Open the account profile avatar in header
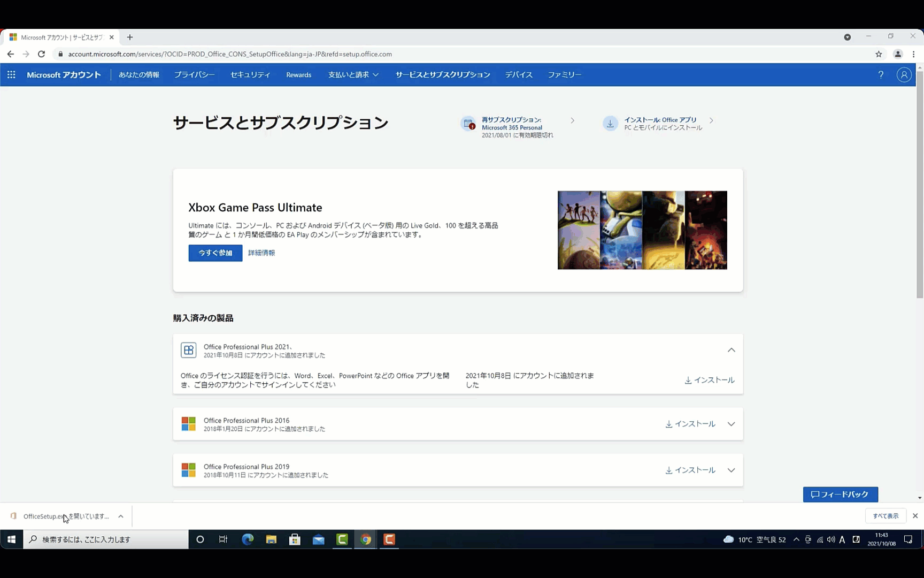This screenshot has height=578, width=924. point(904,75)
